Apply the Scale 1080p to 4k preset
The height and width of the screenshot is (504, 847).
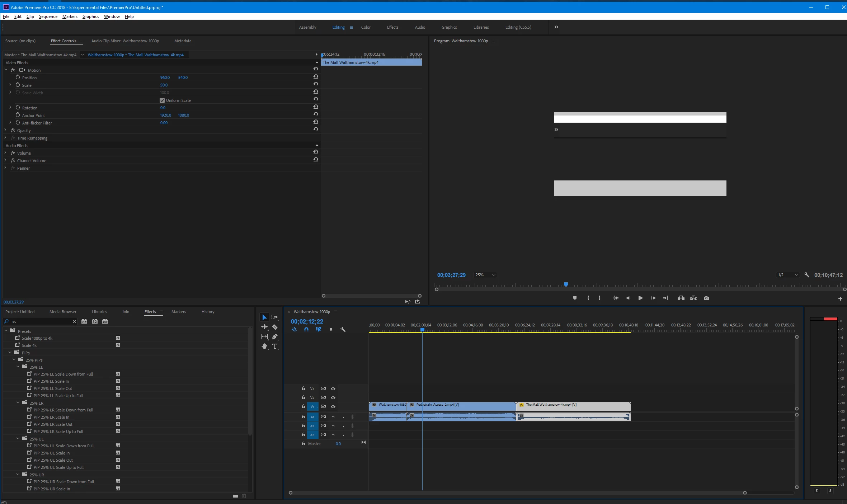[x=37, y=338]
